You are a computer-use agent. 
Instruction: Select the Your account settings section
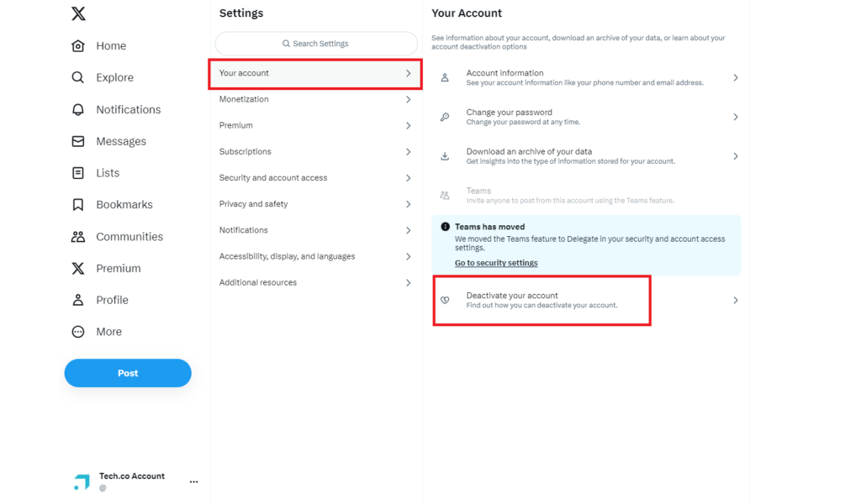[x=315, y=74]
